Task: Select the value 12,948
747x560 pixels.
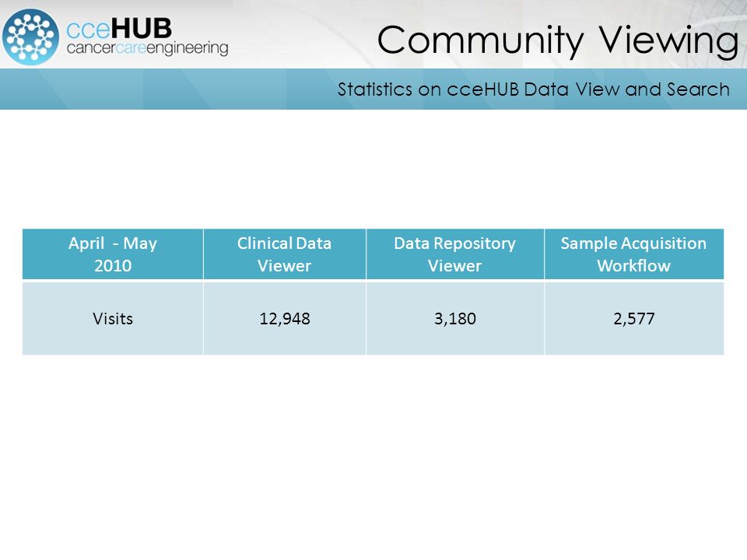Action: pos(285,319)
